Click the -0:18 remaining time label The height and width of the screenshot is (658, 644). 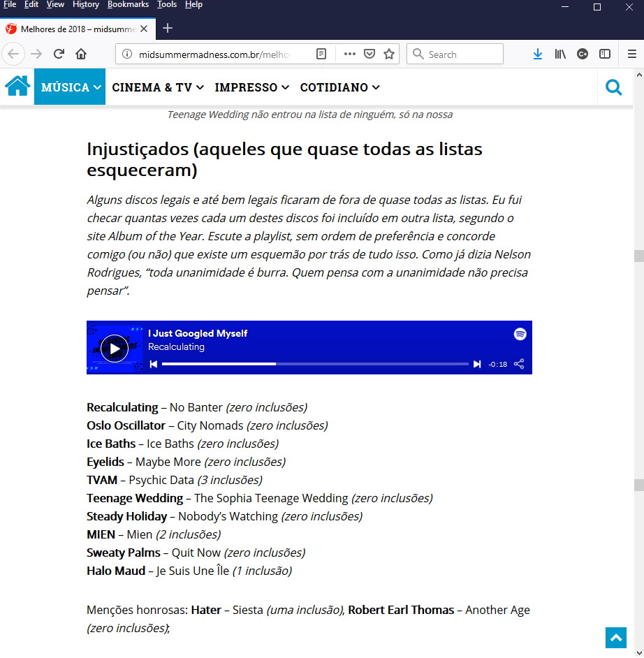coord(497,364)
